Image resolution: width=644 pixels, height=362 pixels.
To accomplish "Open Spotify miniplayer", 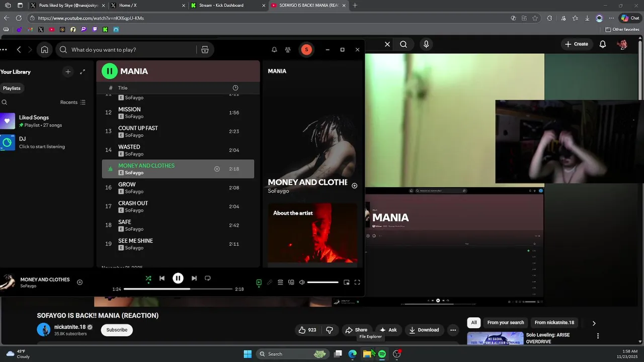I will coord(346,283).
